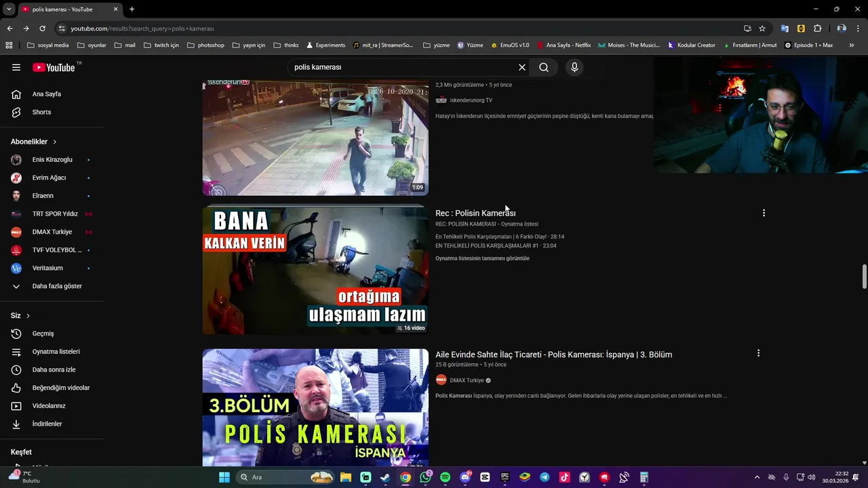
Task: Open Rec : Polisin Kamerası playlist title
Action: (475, 213)
